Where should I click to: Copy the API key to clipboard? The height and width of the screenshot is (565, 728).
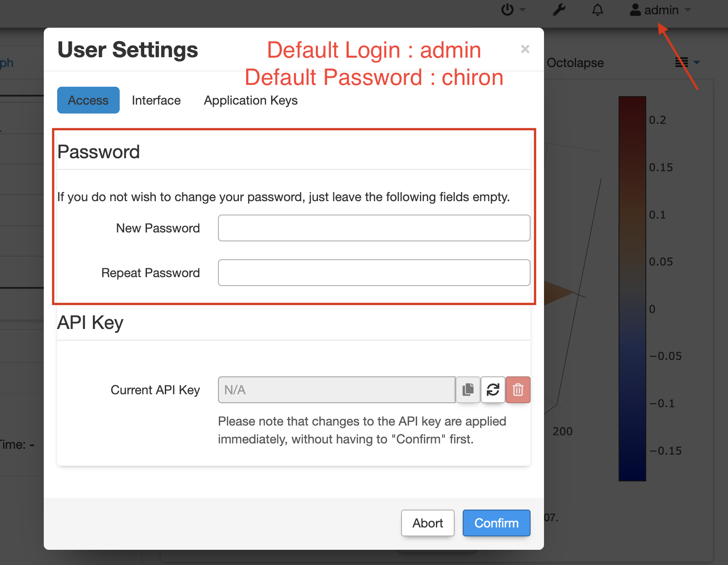468,390
